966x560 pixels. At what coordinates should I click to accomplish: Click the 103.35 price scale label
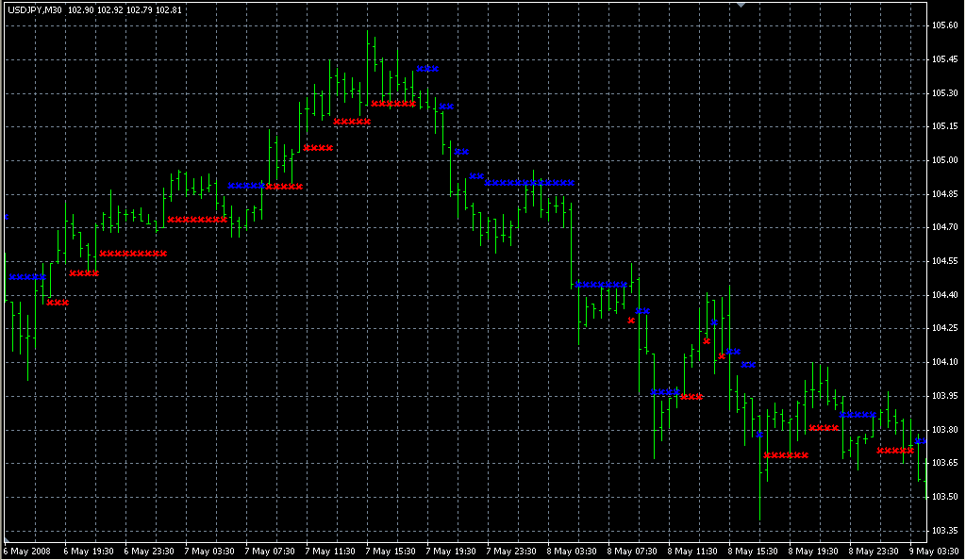pyautogui.click(x=944, y=530)
